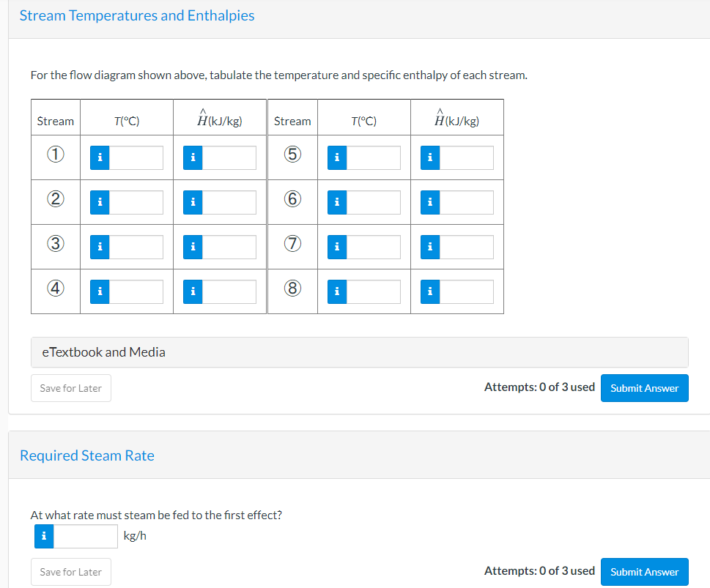
Task: Click info icon for Stream 2 enthalpy
Action: 193,202
